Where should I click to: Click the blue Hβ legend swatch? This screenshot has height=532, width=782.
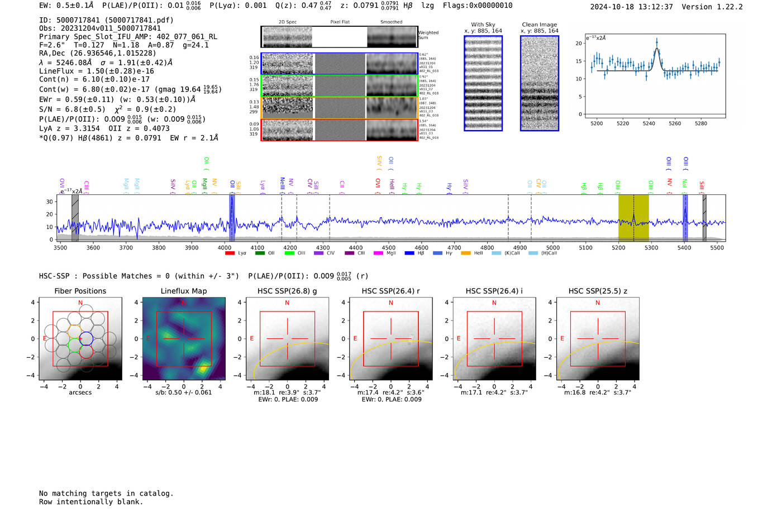(x=409, y=253)
